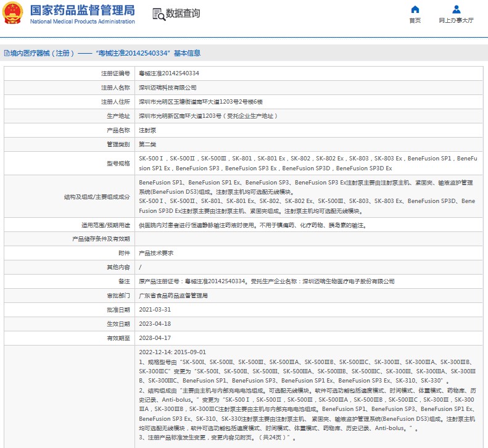
Task: Click the national emblem logo
Action: pyautogui.click(x=12, y=13)
